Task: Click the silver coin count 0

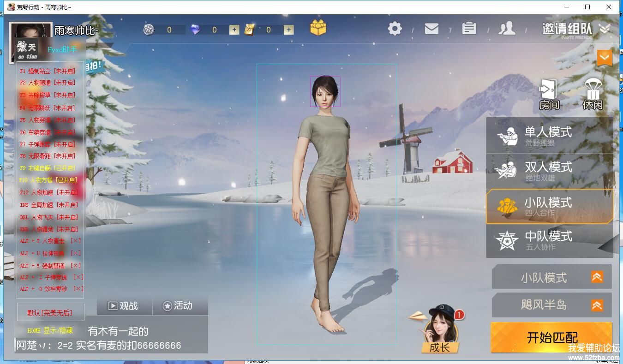Action: click(x=169, y=30)
